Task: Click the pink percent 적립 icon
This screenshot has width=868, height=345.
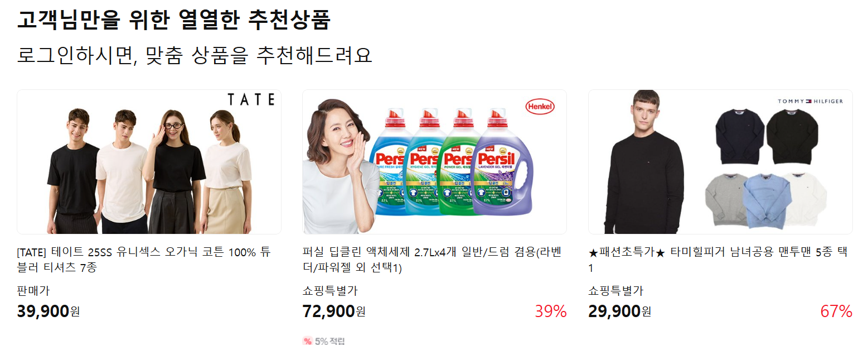Action: point(307,341)
